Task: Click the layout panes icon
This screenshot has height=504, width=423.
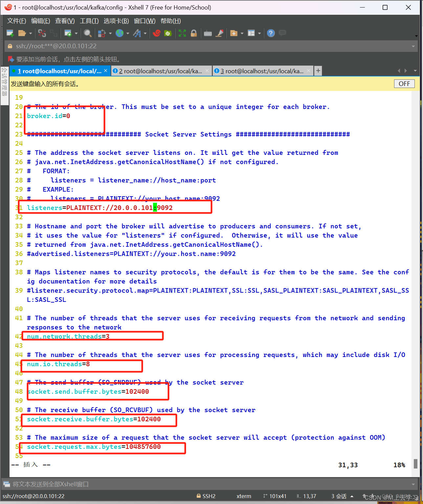Action: click(251, 33)
